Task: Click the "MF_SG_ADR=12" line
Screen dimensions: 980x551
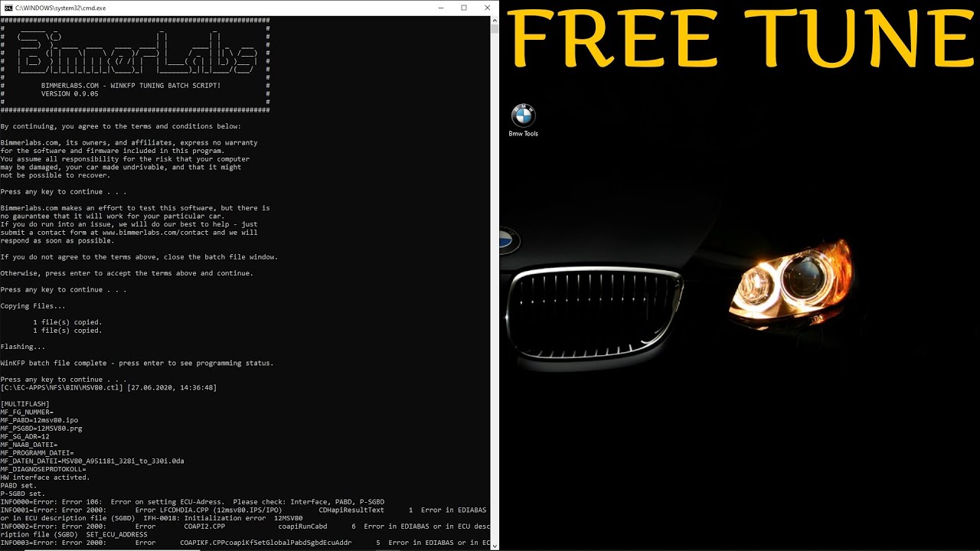Action: tap(25, 436)
